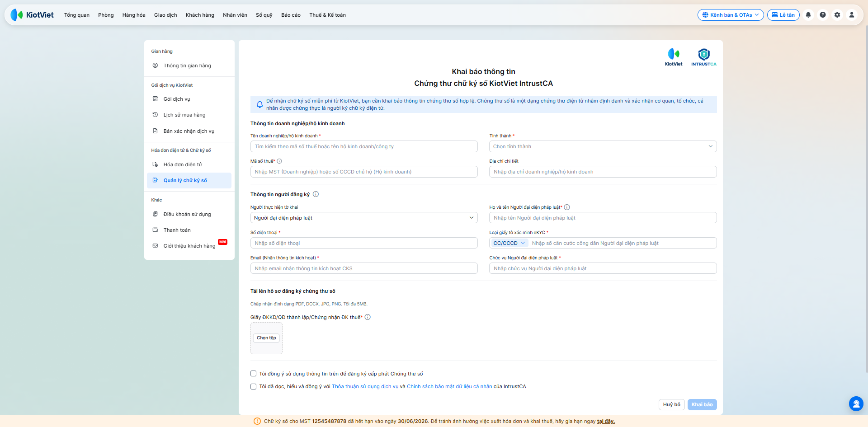The image size is (868, 427).
Task: Click the Thanh toán sidebar icon
Action: point(155,230)
